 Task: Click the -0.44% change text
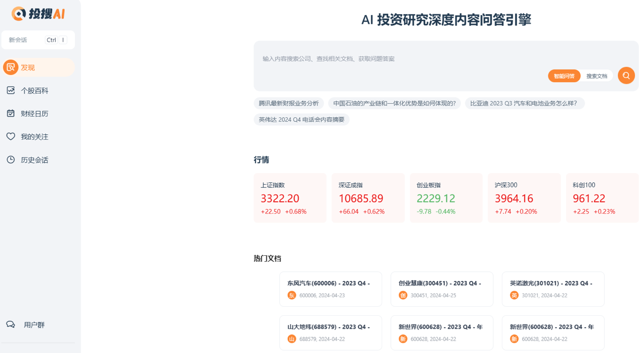(x=445, y=211)
